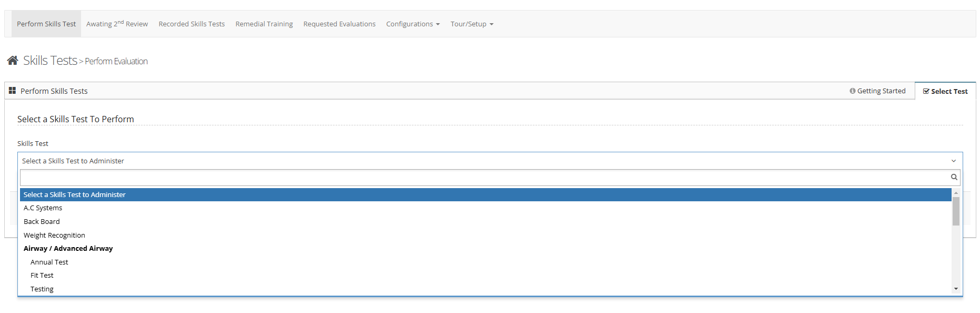Go to Perform Skills Test nav item
Viewport: 980px width, 313px height.
[46, 24]
